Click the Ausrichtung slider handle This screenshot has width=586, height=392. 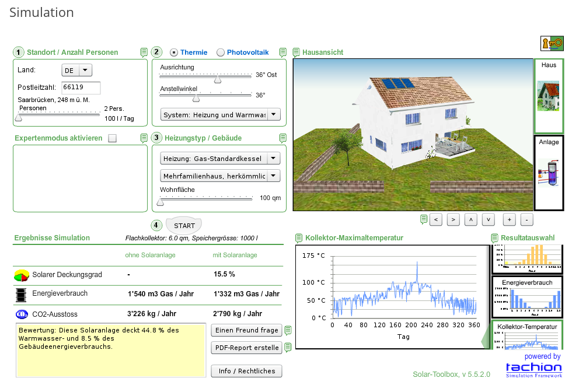click(218, 79)
